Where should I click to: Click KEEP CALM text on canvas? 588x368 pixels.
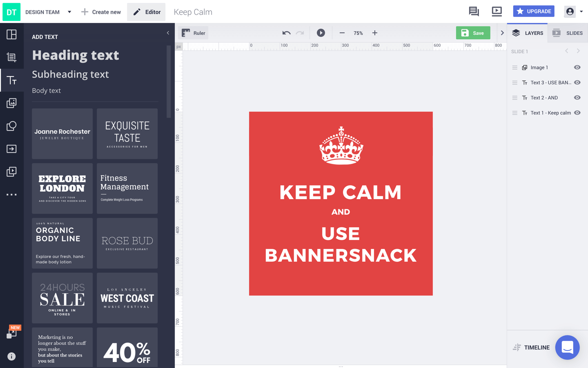click(341, 192)
